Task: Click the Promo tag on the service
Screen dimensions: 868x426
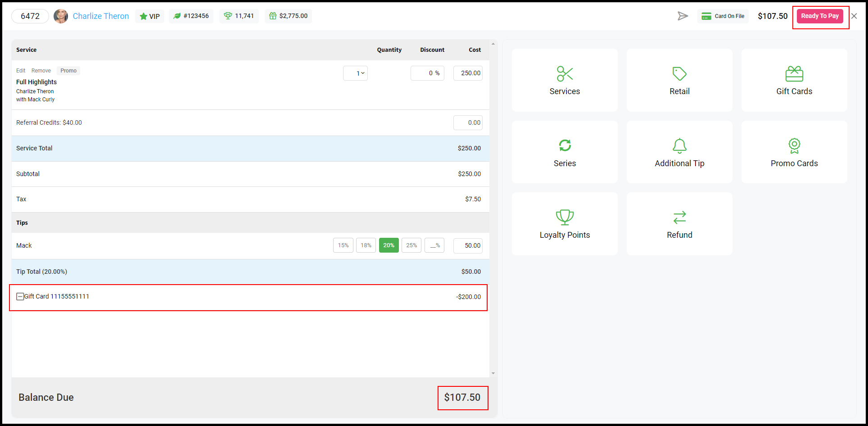Action: [x=68, y=71]
